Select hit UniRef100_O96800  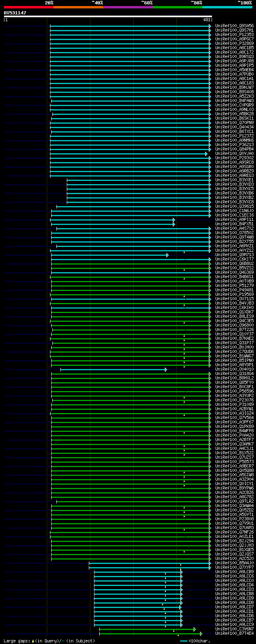tap(234, 325)
